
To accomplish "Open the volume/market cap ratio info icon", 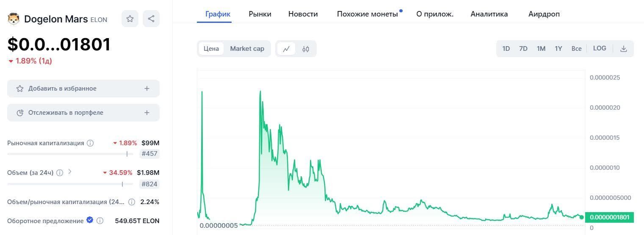I will pos(132,202).
